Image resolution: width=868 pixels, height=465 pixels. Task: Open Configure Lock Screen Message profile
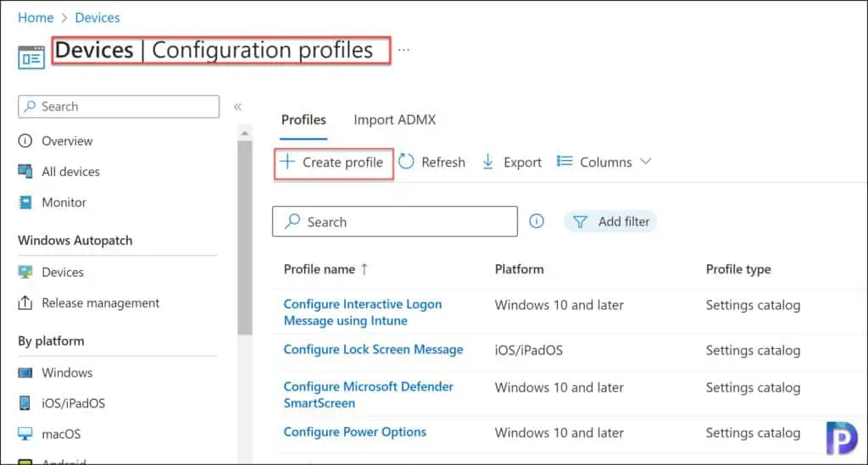click(x=373, y=350)
